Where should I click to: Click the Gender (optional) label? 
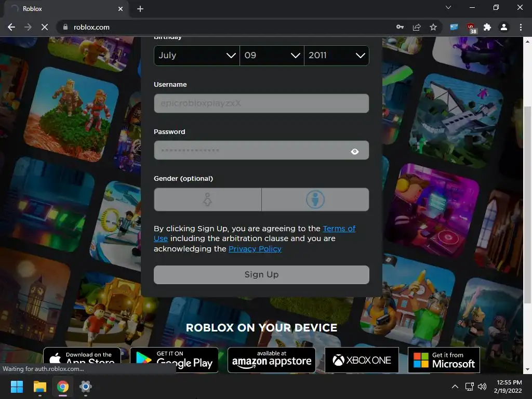coord(183,179)
